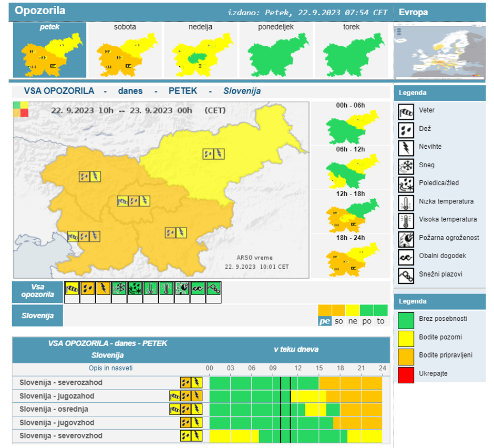Open the Evropa warnings map thumbnail
The width and height of the screenshot is (494, 448).
(440, 52)
